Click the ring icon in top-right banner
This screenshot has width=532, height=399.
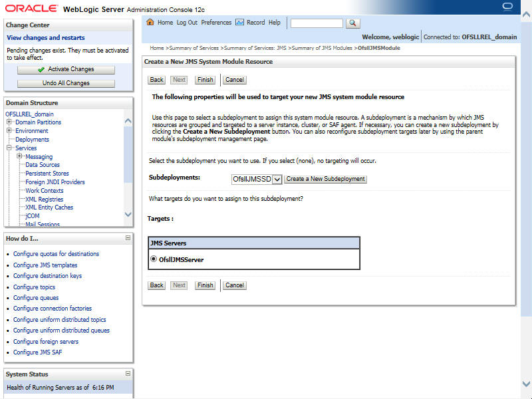pyautogui.click(x=507, y=7)
